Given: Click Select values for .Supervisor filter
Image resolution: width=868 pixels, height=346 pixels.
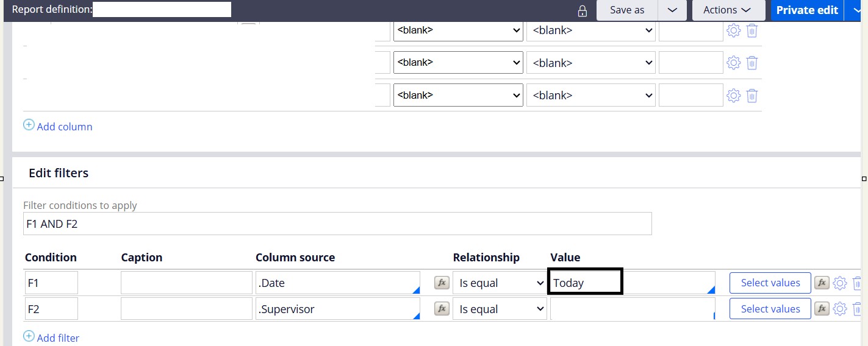Looking at the screenshot, I should click(x=770, y=309).
